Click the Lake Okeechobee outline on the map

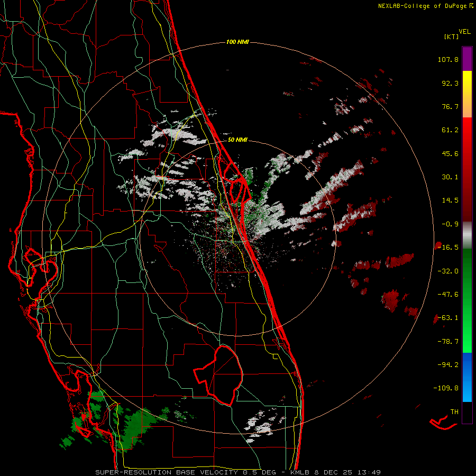pyautogui.click(x=218, y=376)
